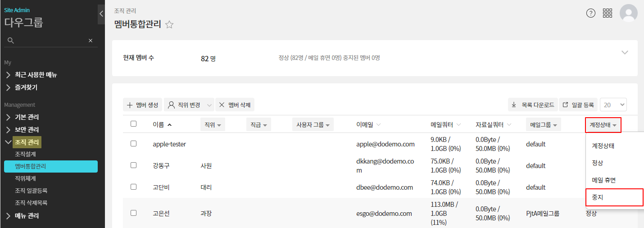
Task: Click the help question mark icon
Action: [x=591, y=13]
